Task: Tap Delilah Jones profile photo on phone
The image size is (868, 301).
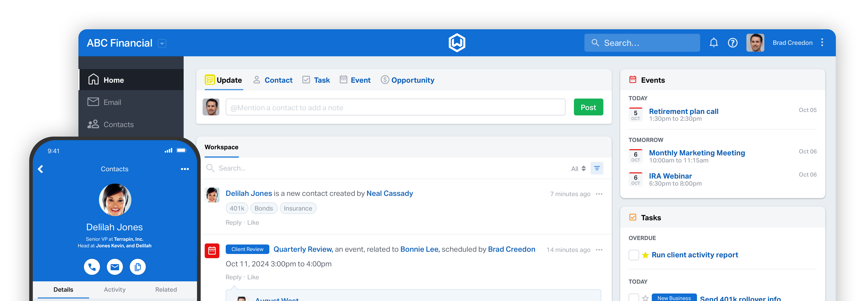Action: [x=114, y=200]
